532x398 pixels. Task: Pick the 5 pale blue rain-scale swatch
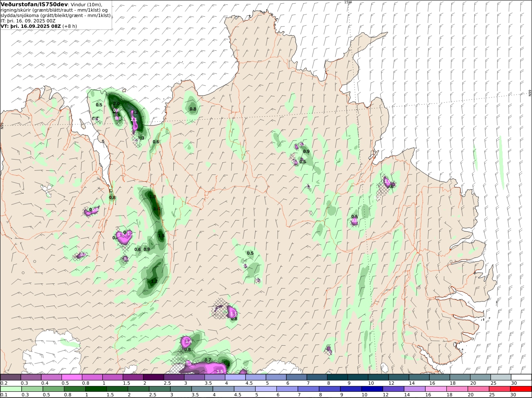[x=266, y=389]
